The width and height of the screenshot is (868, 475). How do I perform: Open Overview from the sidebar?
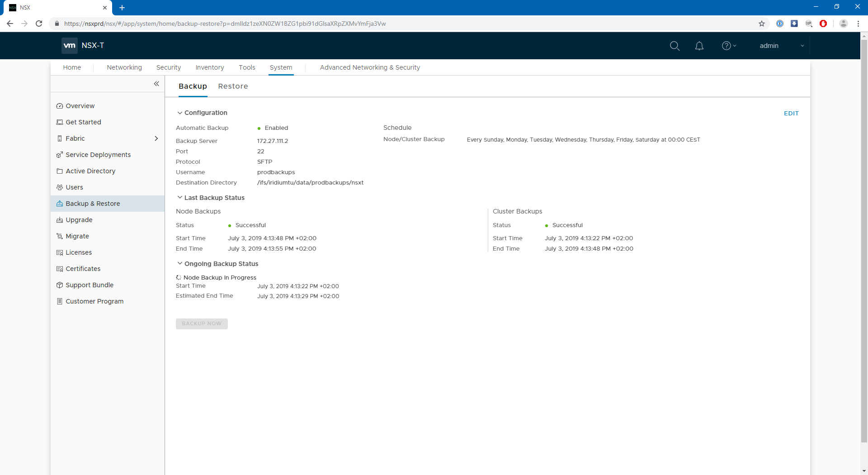click(80, 106)
